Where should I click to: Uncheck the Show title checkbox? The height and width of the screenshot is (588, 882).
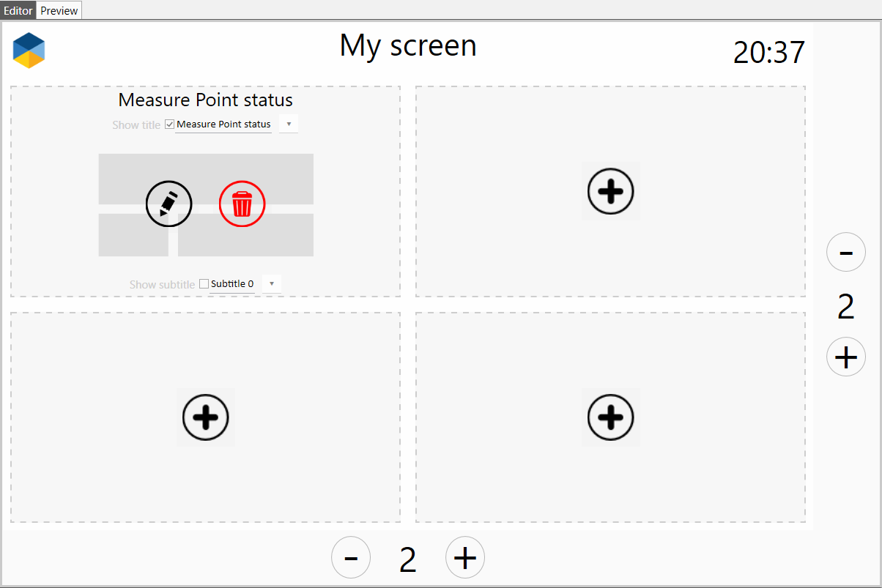tap(170, 124)
